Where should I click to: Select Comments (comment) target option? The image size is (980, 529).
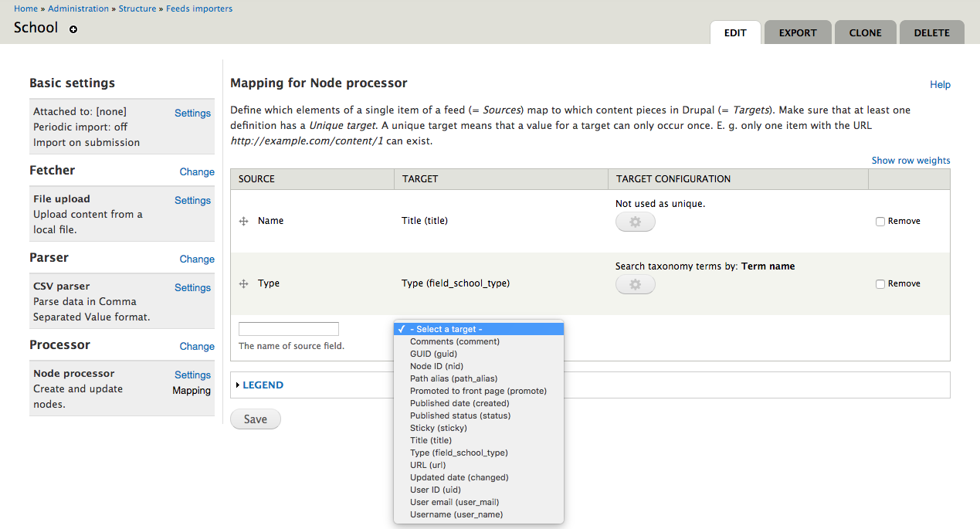479,341
